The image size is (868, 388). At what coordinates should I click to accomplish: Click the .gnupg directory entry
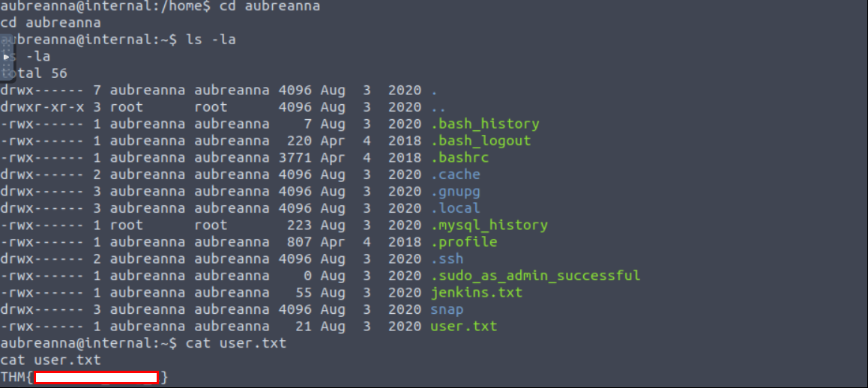[455, 192]
